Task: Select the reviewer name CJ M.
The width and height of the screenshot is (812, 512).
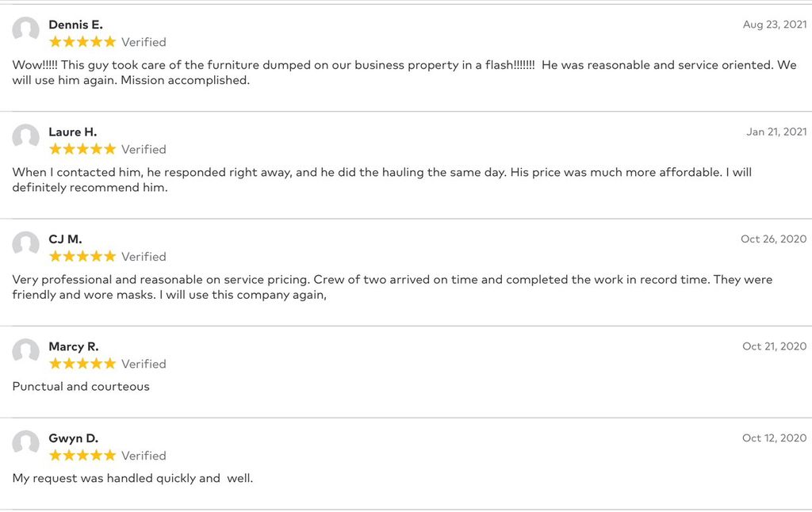Action: pos(65,239)
